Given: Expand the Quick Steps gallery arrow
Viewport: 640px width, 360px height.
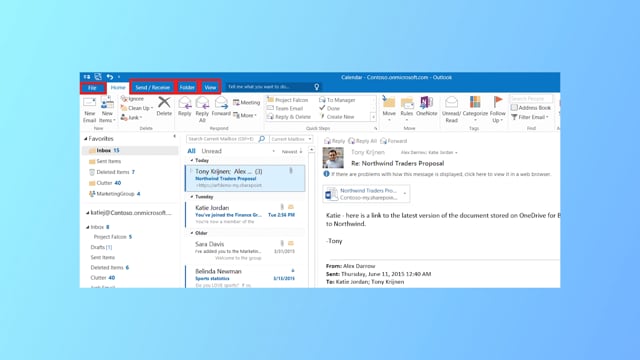Looking at the screenshot, I should tap(373, 117).
